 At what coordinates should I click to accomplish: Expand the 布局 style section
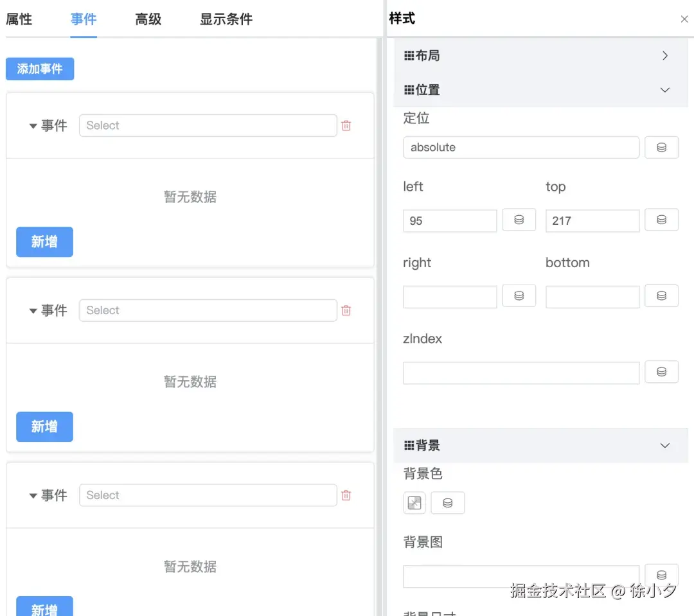coord(664,55)
